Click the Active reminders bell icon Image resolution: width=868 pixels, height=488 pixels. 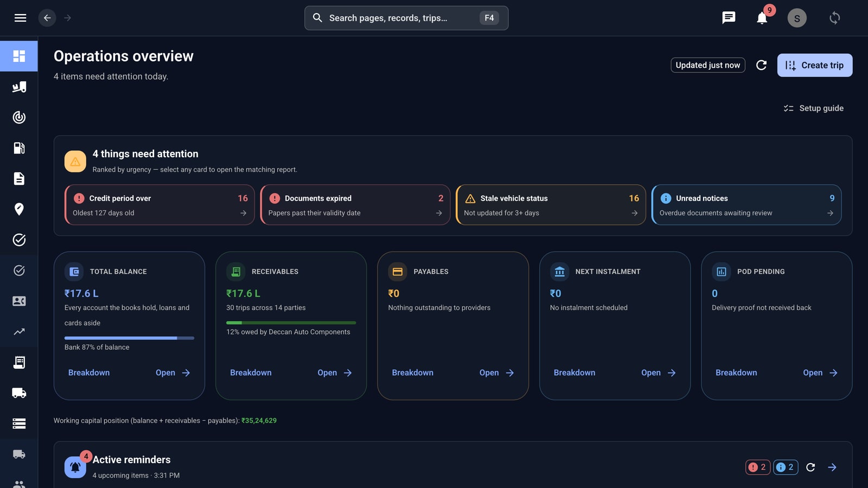pos(75,467)
